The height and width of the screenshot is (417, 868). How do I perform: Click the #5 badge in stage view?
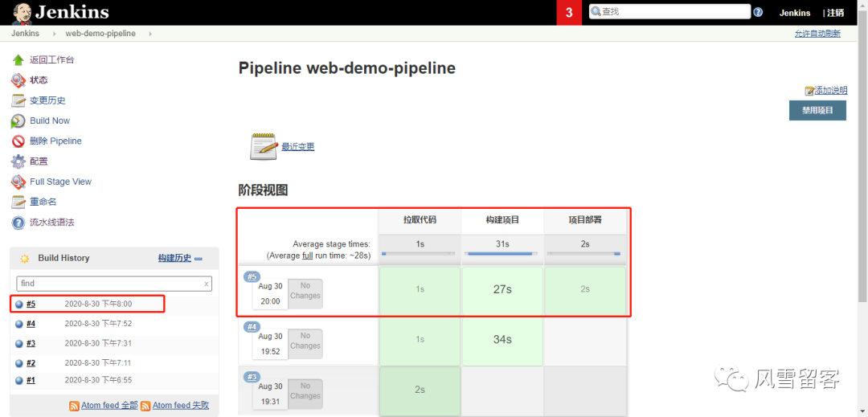tap(252, 276)
